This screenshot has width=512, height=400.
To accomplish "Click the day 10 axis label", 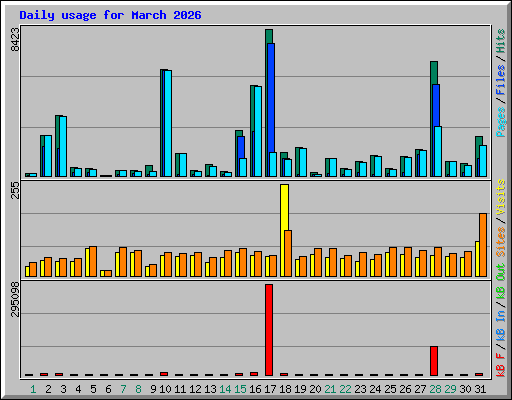I will (x=165, y=389).
